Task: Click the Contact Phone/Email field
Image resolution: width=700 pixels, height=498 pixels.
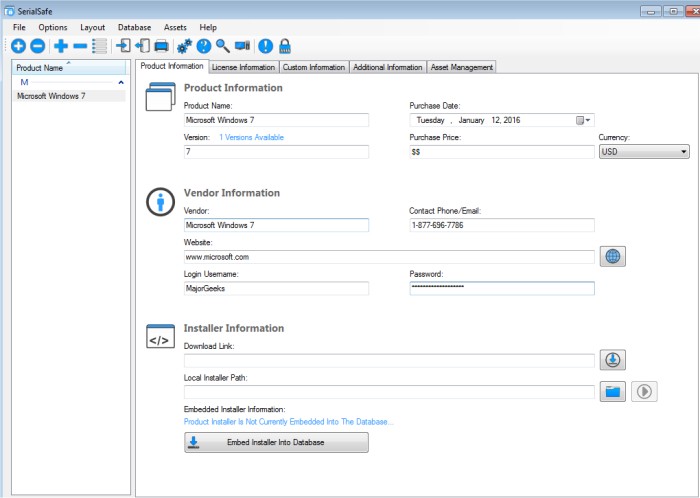Action: point(502,225)
